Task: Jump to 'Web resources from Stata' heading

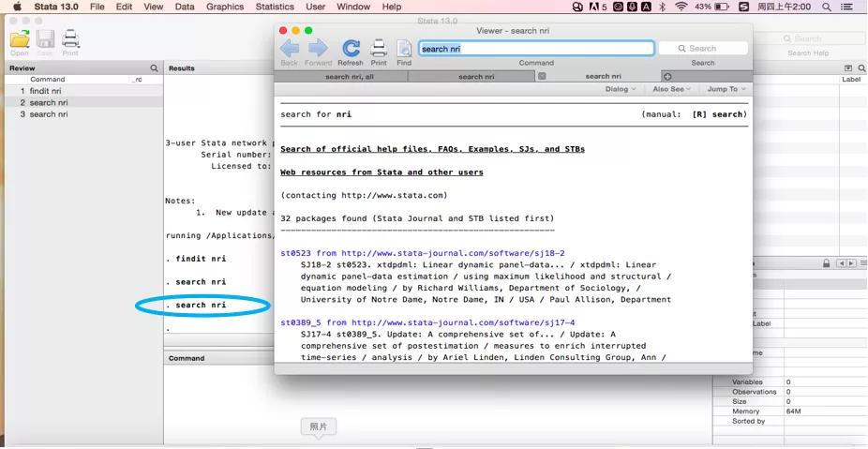Action: tap(382, 172)
